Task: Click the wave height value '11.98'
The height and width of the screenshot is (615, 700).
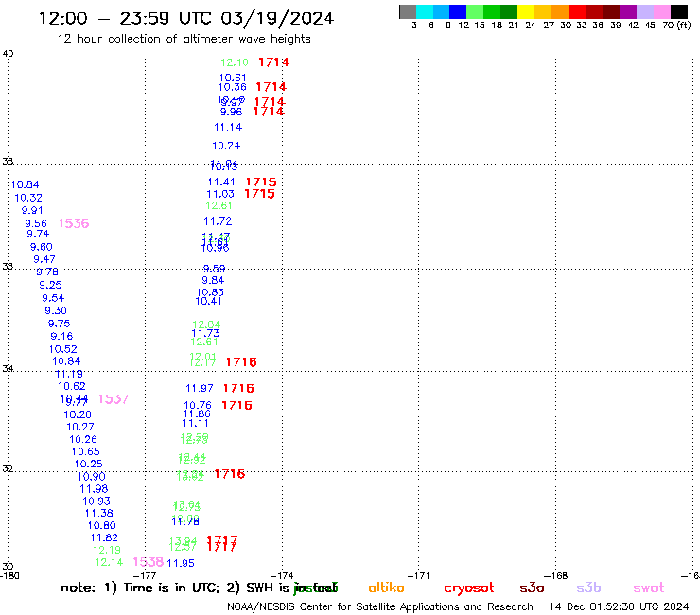Action: (94, 489)
